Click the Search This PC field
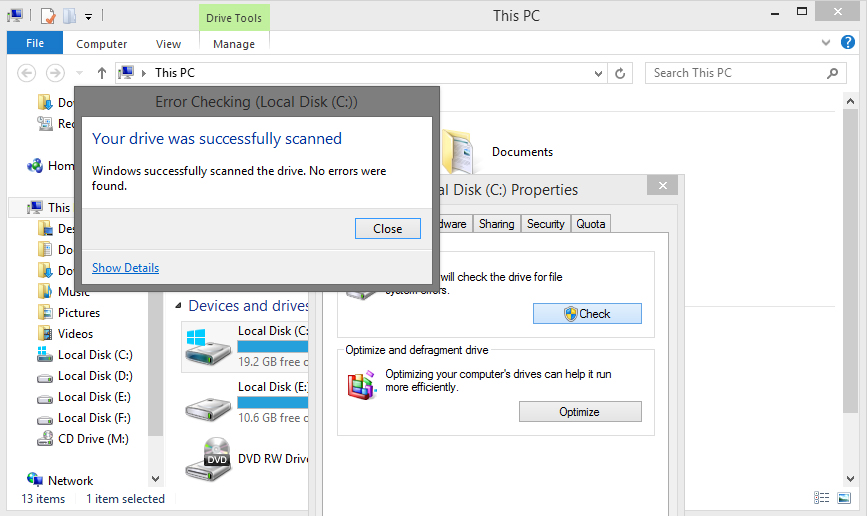This screenshot has height=516, width=867. pyautogui.click(x=738, y=73)
